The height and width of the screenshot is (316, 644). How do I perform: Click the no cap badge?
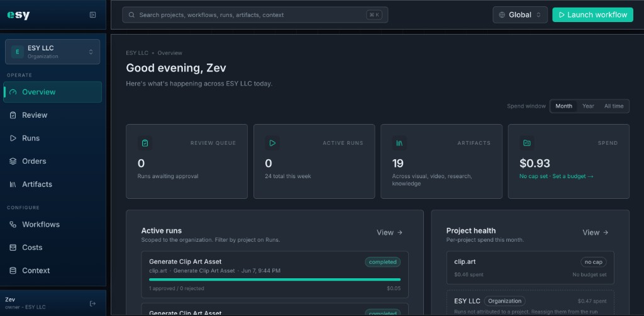point(594,262)
